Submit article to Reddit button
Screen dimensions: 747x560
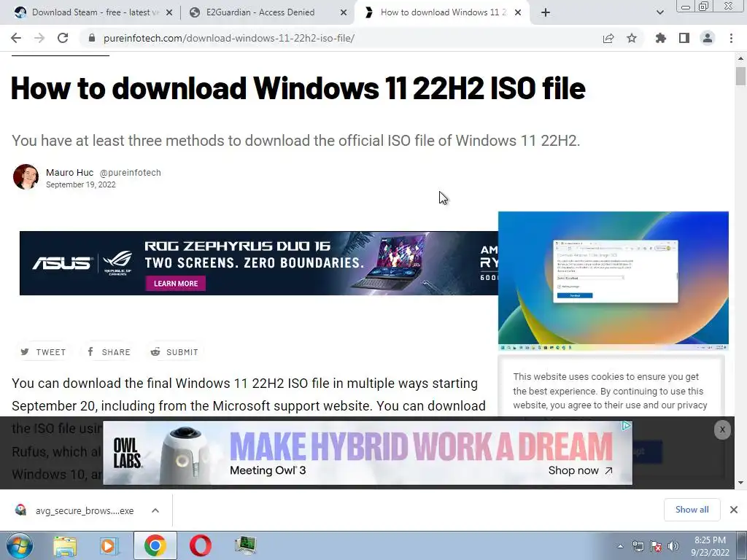(x=174, y=352)
